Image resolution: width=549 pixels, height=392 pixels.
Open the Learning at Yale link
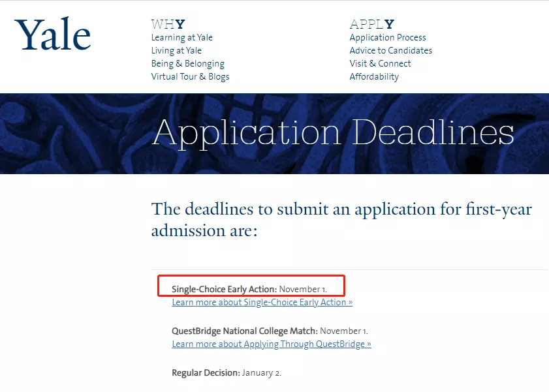(x=182, y=38)
